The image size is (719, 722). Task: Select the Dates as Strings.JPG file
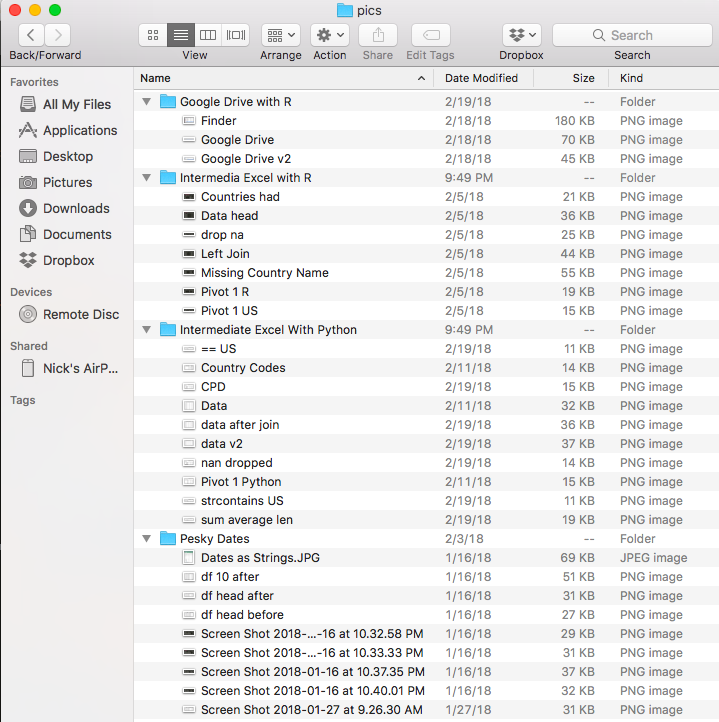click(x=260, y=558)
